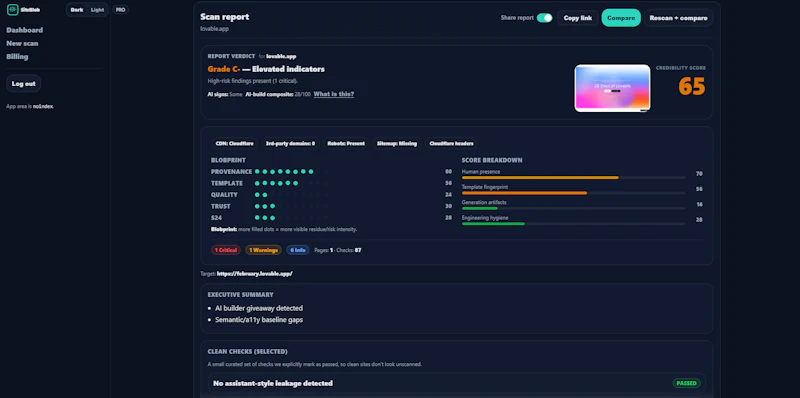Open the february.lovable.app target link
The height and width of the screenshot is (398, 800).
pyautogui.click(x=255, y=274)
